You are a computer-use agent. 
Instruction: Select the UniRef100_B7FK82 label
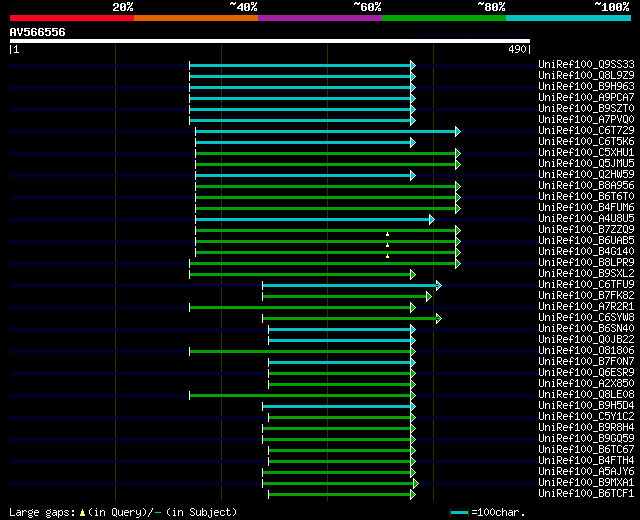586,296
